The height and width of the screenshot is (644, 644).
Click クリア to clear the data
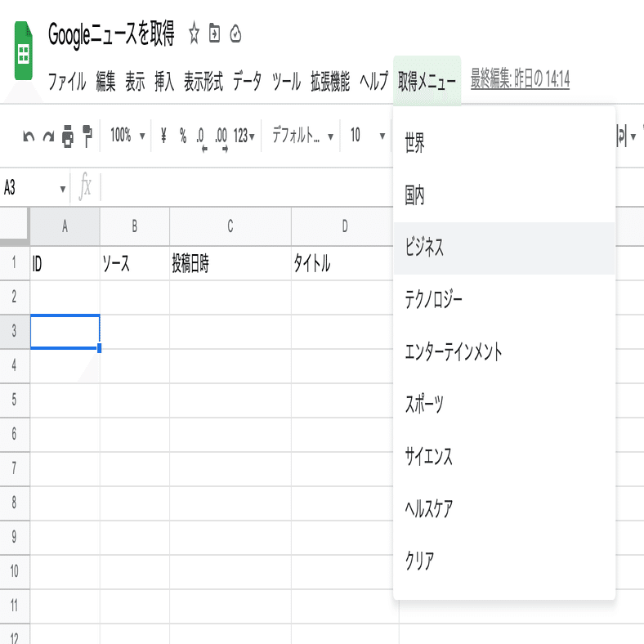coord(504,561)
